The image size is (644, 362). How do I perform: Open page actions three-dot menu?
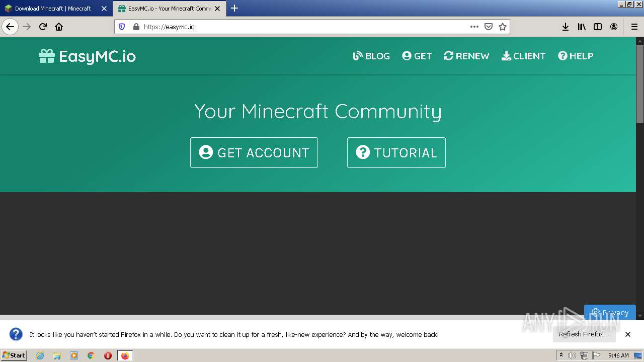click(x=474, y=27)
